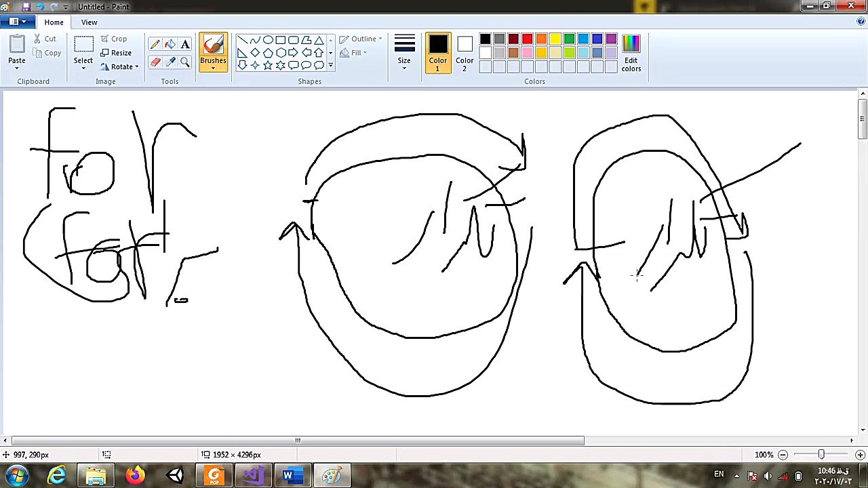Click the Brushes tool icon
The height and width of the screenshot is (488, 868).
pyautogui.click(x=213, y=45)
